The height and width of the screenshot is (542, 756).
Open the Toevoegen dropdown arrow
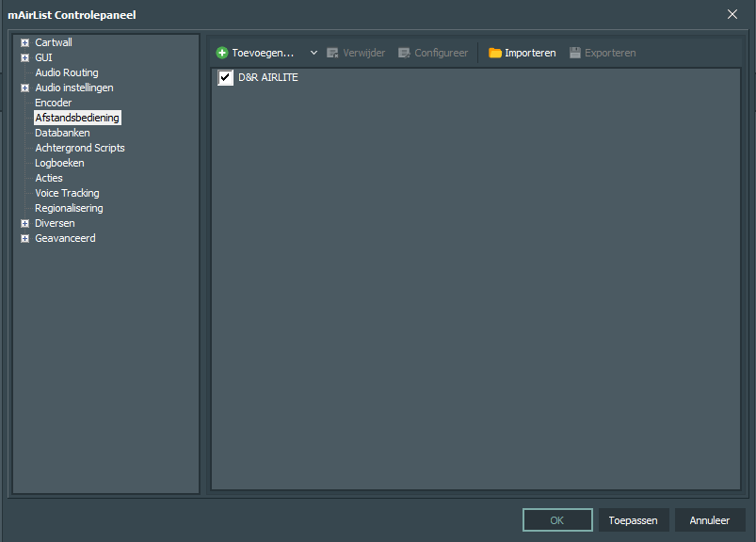coord(314,53)
